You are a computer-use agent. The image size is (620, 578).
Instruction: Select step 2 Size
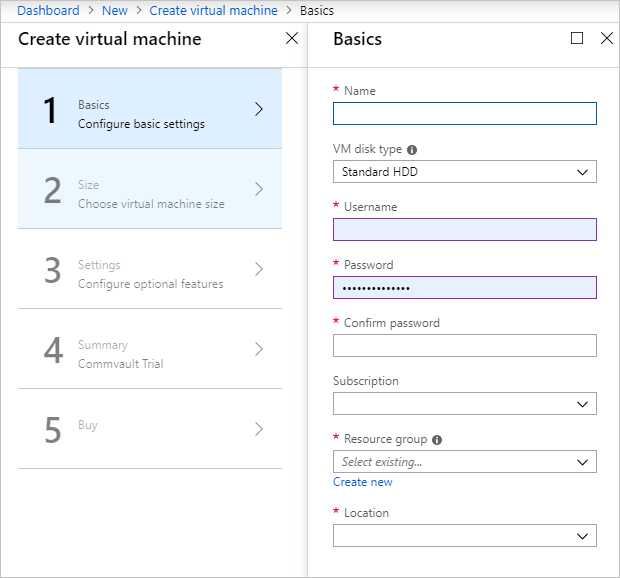(150, 189)
